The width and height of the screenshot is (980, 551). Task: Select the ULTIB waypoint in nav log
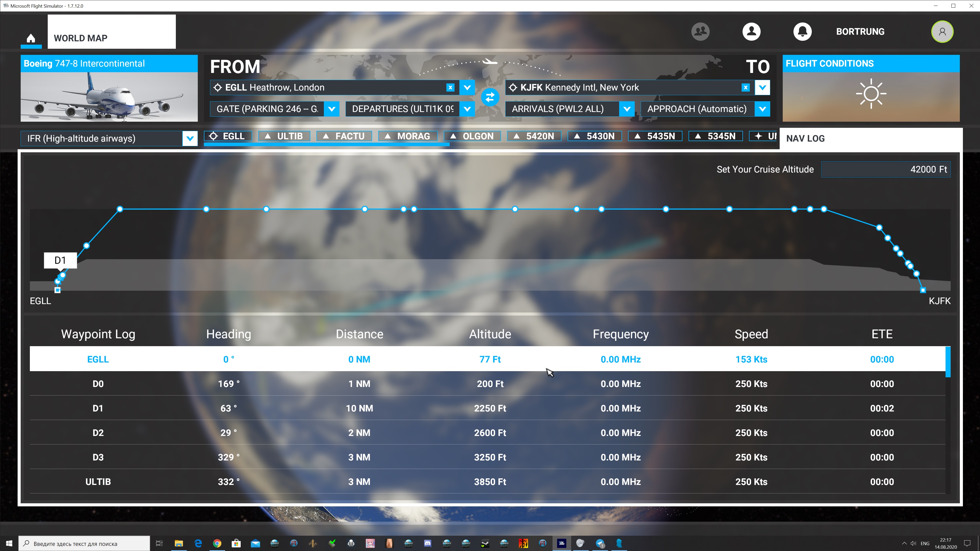[97, 482]
